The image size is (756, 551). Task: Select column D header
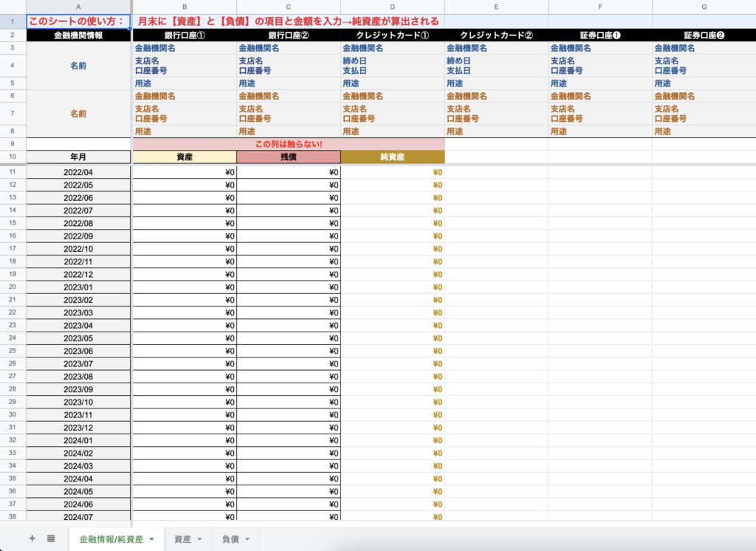[393, 7]
